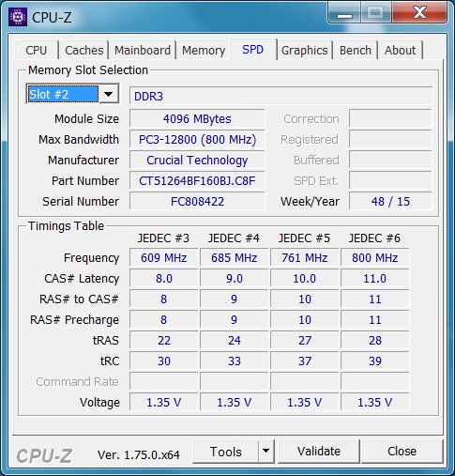
Task: Open the Tools dropdown arrow
Action: tap(265, 452)
